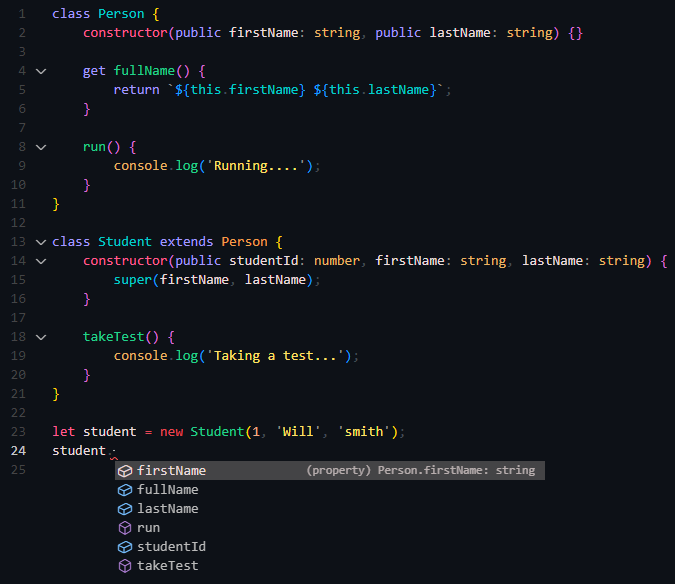Click 'smith' string argument on line 23
Viewport: 675px width, 584px height.
[364, 432]
